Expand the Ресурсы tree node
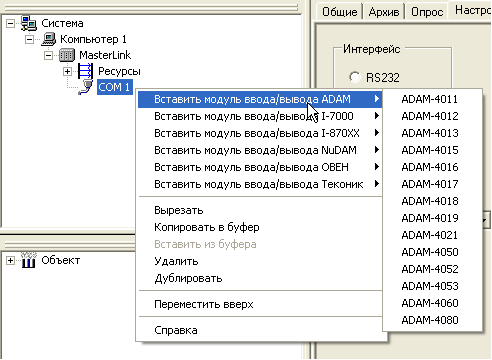Screen dimensions: 492x360 click(x=67, y=71)
